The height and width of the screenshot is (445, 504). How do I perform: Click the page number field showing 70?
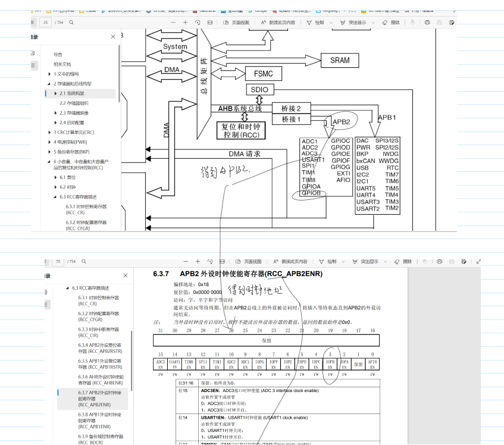click(58, 262)
